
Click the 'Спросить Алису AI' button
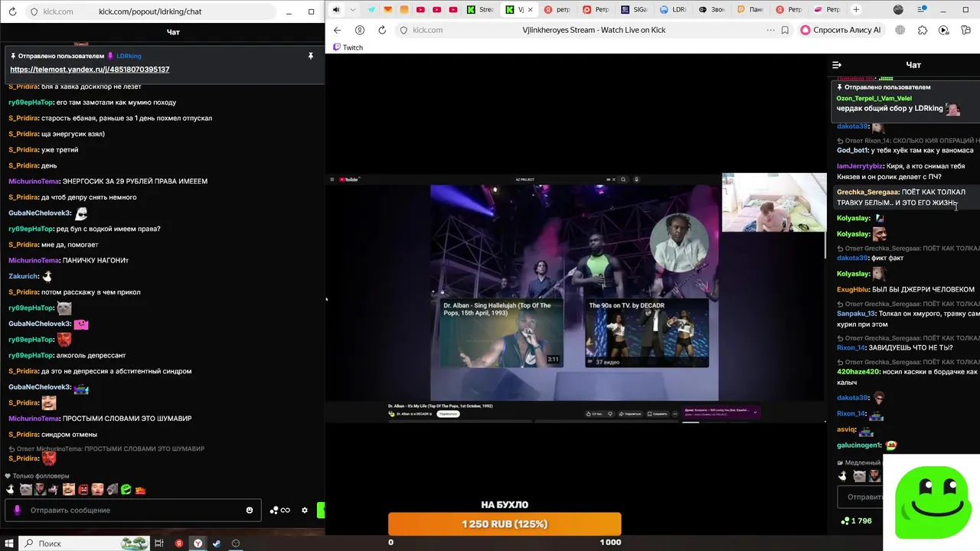click(840, 30)
